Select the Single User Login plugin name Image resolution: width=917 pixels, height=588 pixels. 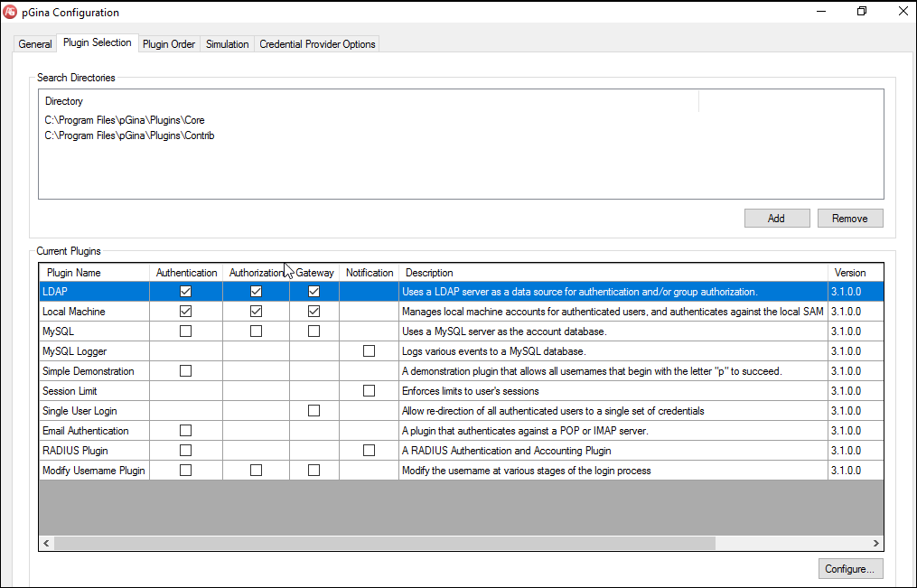click(94, 410)
